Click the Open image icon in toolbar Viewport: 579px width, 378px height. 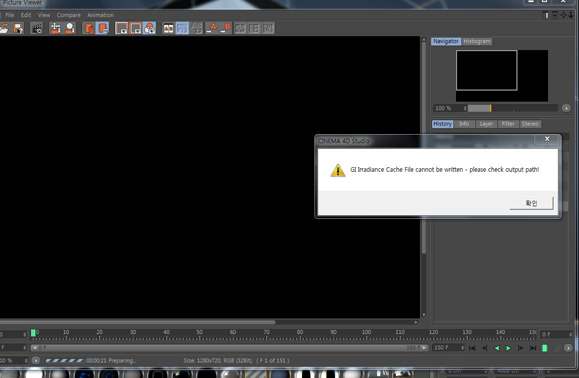click(x=4, y=28)
